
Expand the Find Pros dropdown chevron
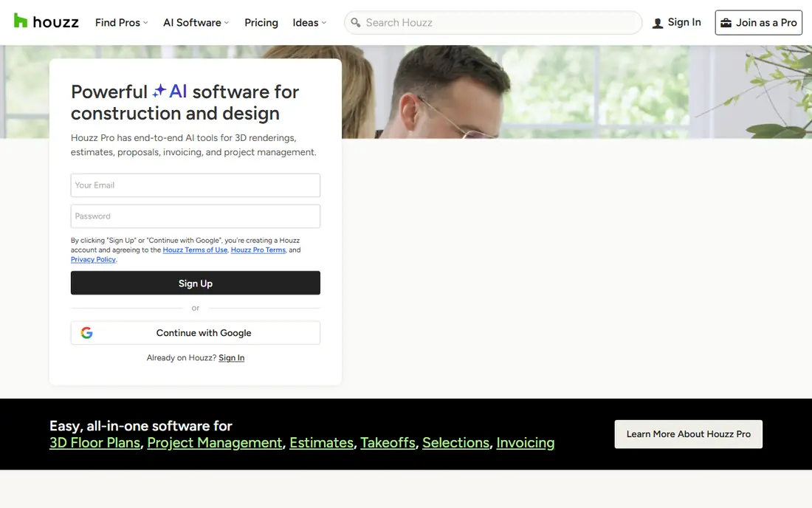(145, 23)
